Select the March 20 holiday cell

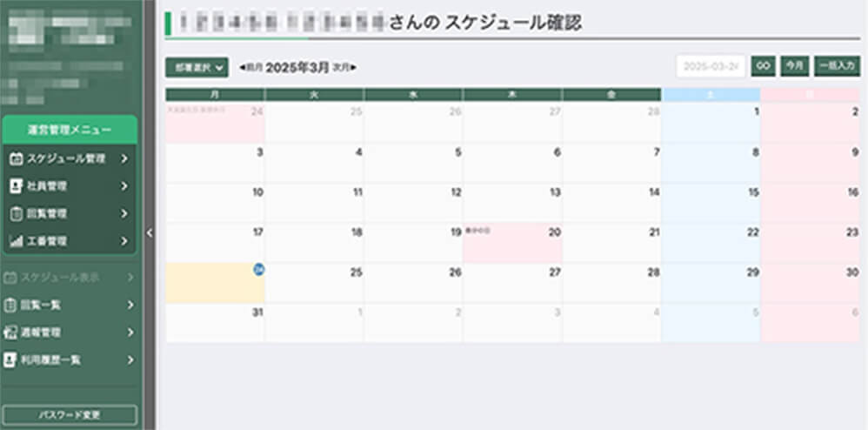point(512,243)
